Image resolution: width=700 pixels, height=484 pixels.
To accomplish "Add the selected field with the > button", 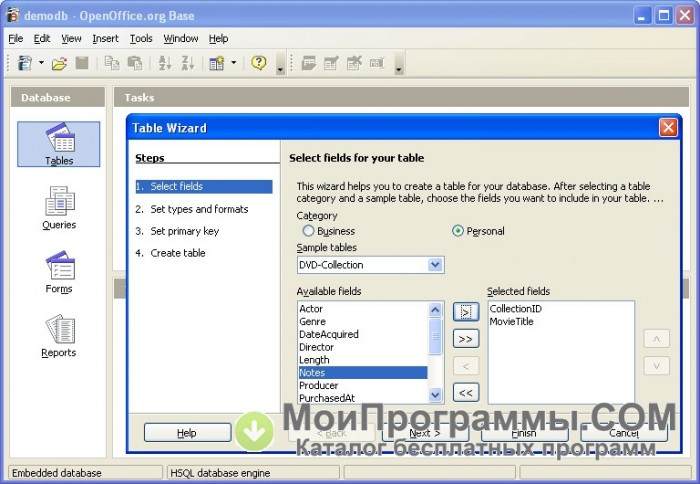I will (466, 312).
